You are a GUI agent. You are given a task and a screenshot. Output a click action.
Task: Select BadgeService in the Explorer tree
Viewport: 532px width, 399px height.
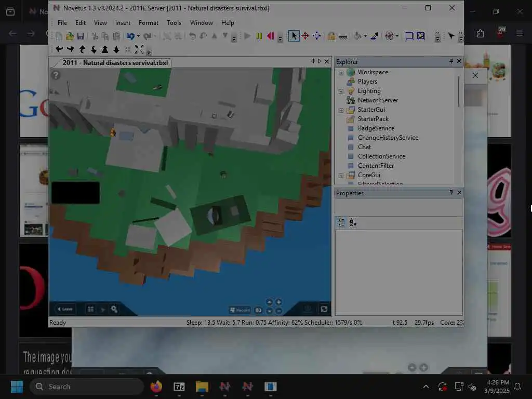click(x=376, y=128)
